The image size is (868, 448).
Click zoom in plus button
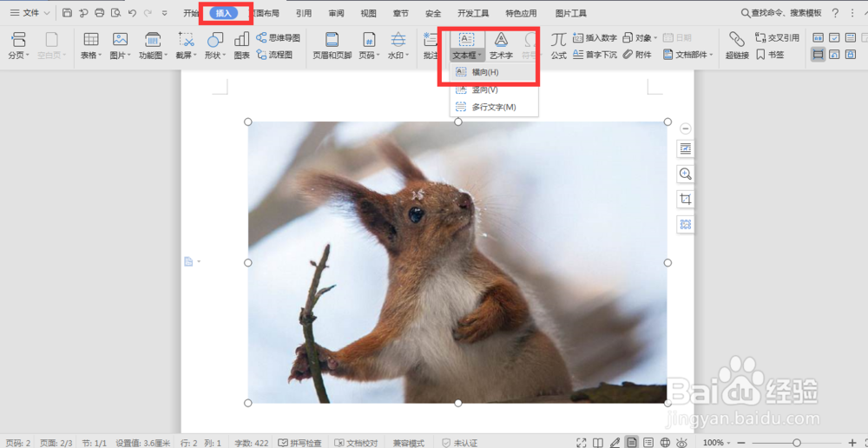point(852,443)
